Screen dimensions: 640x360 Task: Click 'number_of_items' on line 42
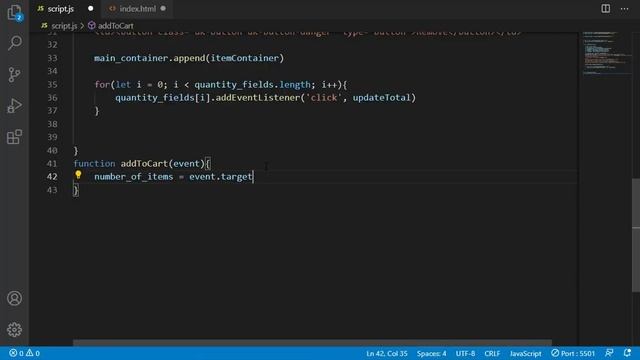coord(133,177)
